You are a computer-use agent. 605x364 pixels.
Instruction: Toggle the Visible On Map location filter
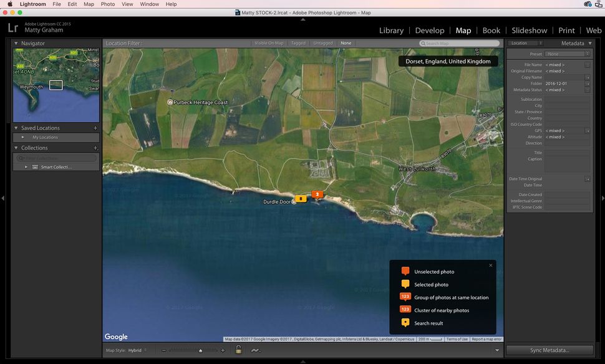click(269, 43)
